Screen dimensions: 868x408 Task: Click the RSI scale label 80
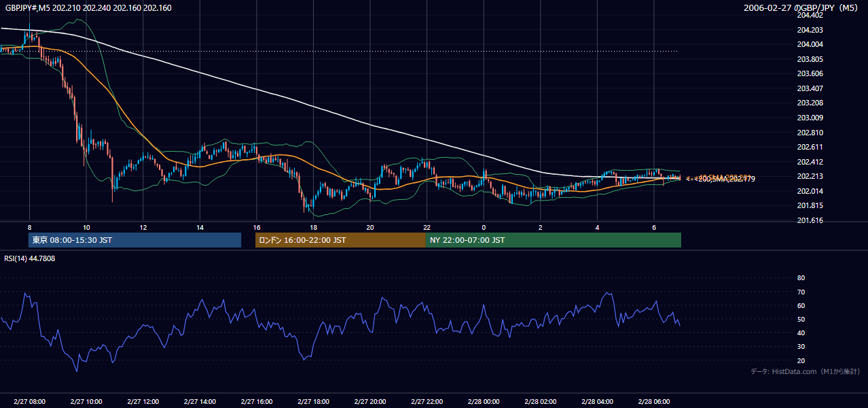click(801, 278)
